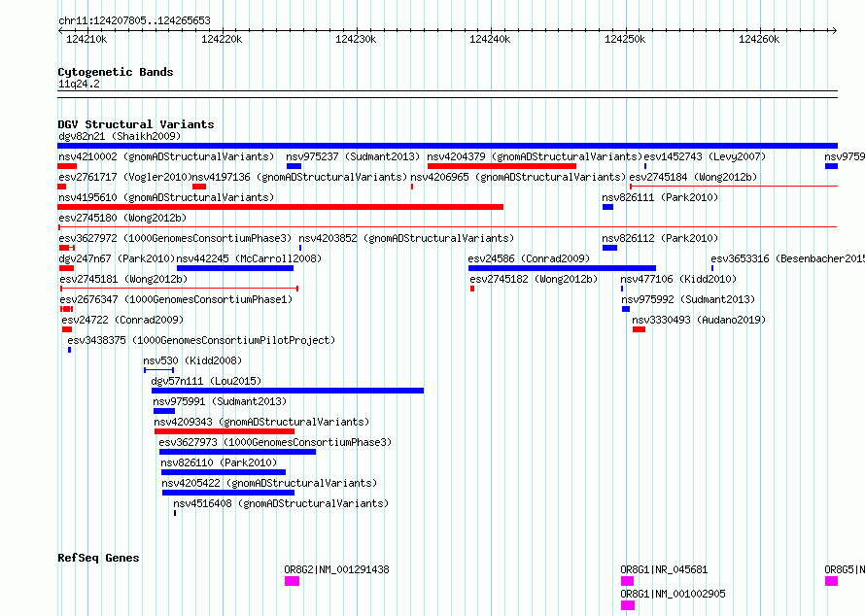This screenshot has width=865, height=616.
Task: Open nsv975991 (Sudmant2013) label
Action: point(220,401)
